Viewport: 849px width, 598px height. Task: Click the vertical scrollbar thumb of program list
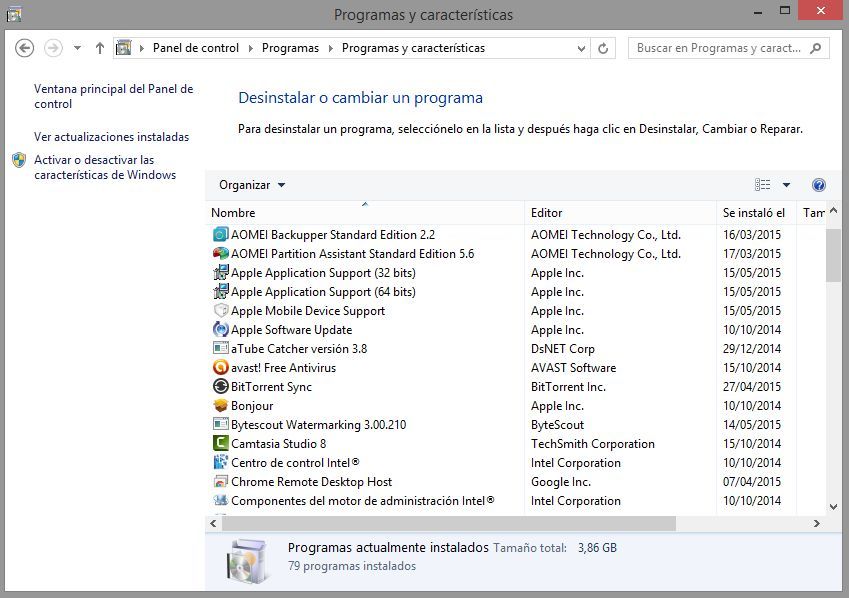coord(833,255)
